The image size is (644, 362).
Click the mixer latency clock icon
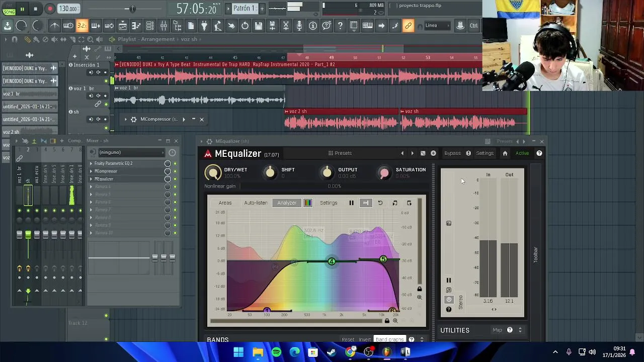[x=172, y=152]
